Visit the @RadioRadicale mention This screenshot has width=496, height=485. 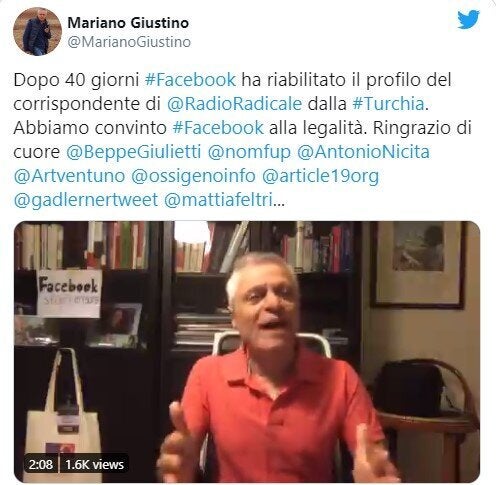click(234, 104)
